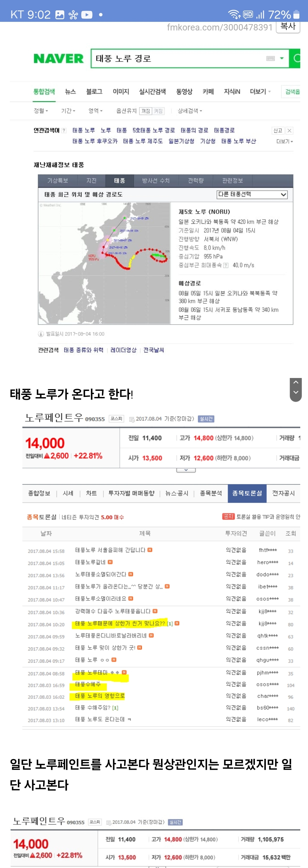Tap the scroll-down chevron on floating control
The width and height of the screenshot is (308, 868).
pyautogui.click(x=296, y=393)
